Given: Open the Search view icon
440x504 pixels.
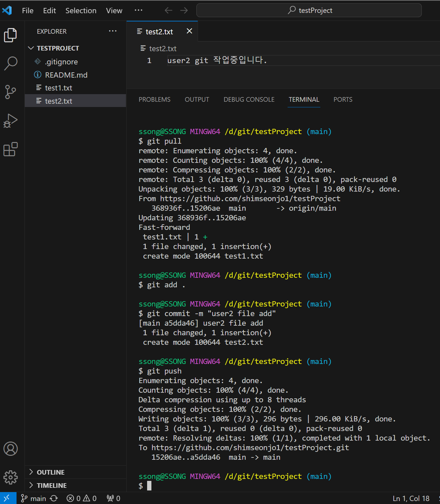Looking at the screenshot, I should click(x=10, y=63).
